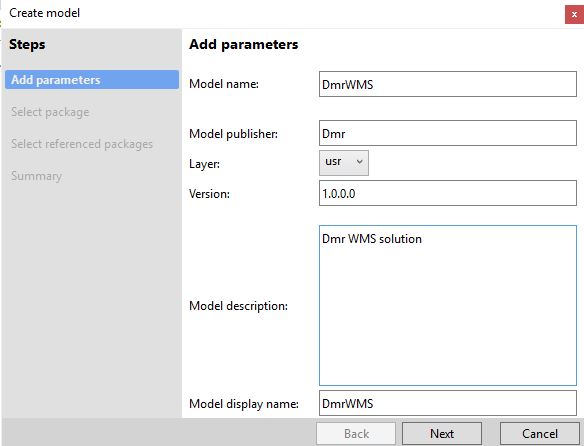Click the Model display name label
The image size is (584, 446).
coord(244,404)
